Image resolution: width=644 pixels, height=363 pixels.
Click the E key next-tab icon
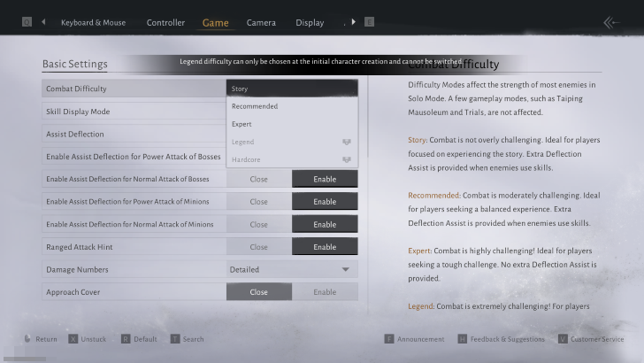(369, 22)
